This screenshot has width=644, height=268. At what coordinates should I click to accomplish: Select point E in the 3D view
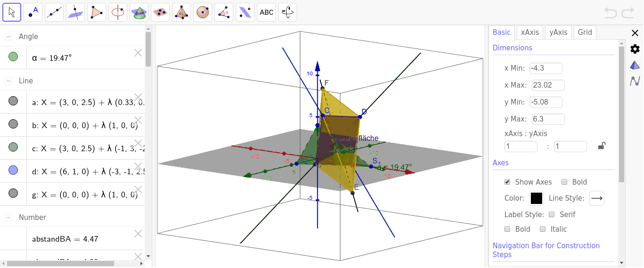[x=353, y=193]
